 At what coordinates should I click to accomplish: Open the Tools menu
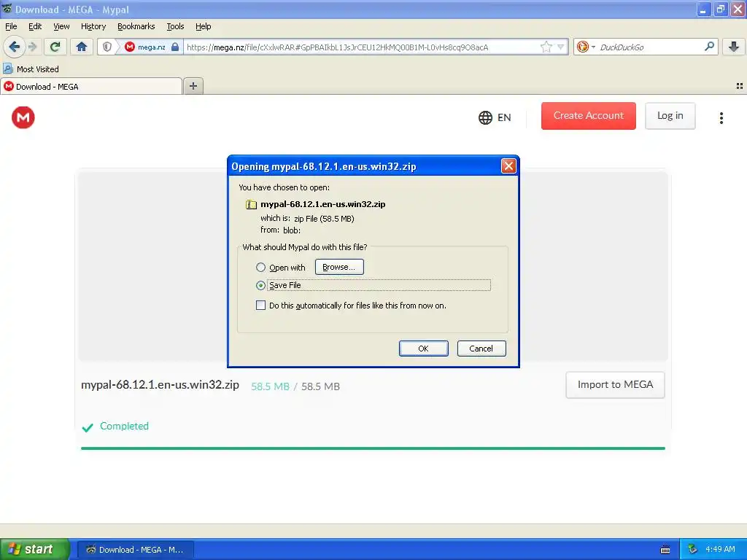[x=175, y=26]
